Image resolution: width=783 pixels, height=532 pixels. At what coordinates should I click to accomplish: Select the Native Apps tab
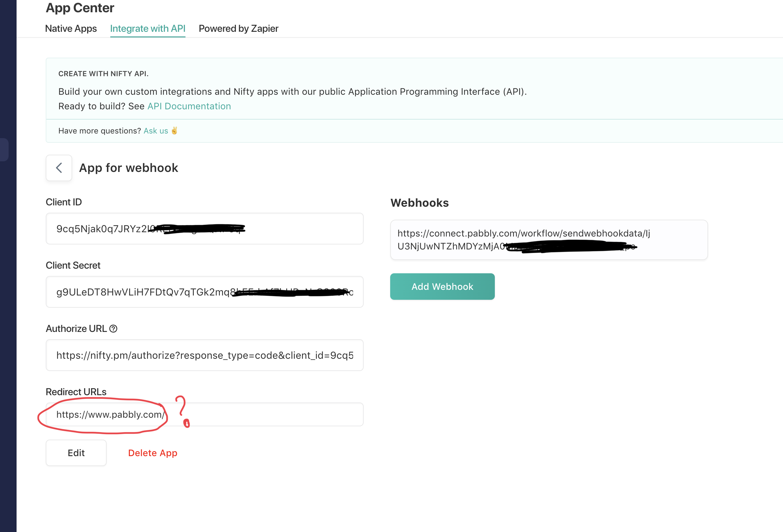[x=71, y=28]
